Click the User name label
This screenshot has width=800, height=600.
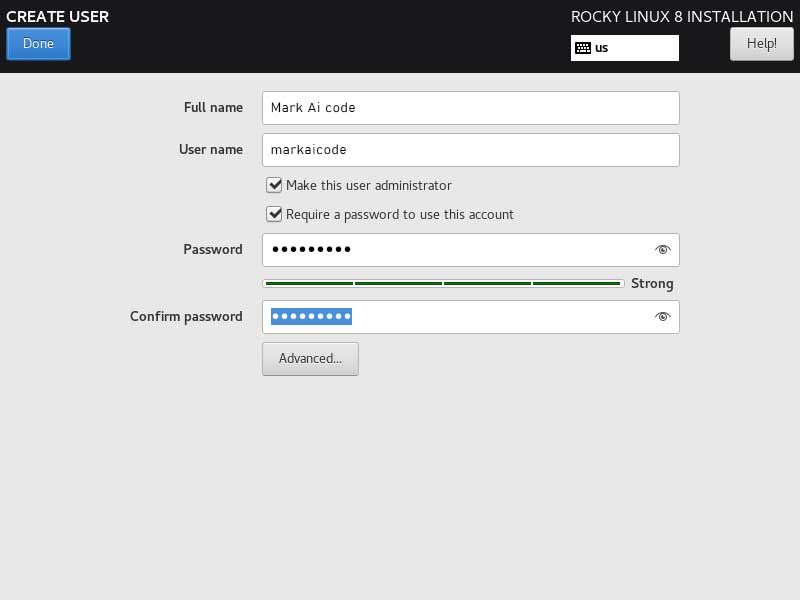pyautogui.click(x=211, y=150)
